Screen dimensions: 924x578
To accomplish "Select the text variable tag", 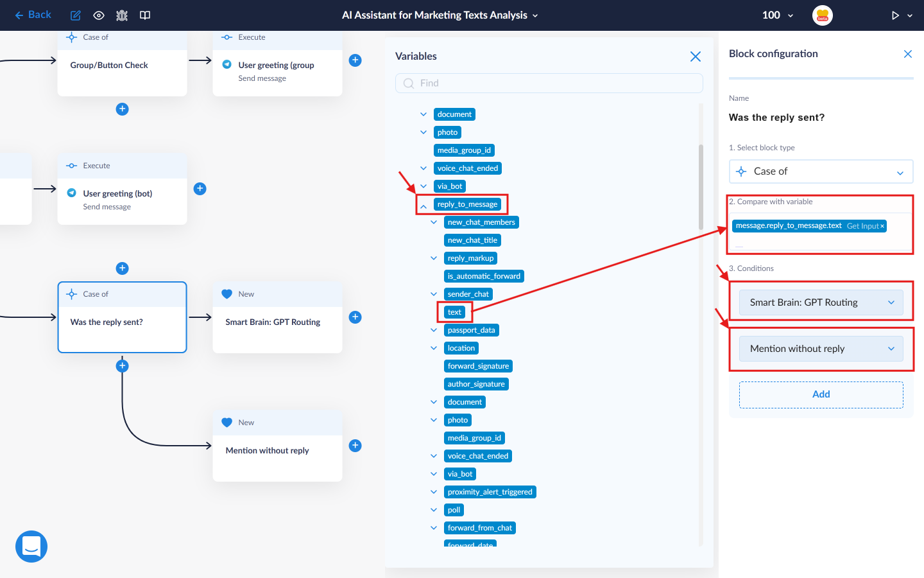I will [454, 312].
